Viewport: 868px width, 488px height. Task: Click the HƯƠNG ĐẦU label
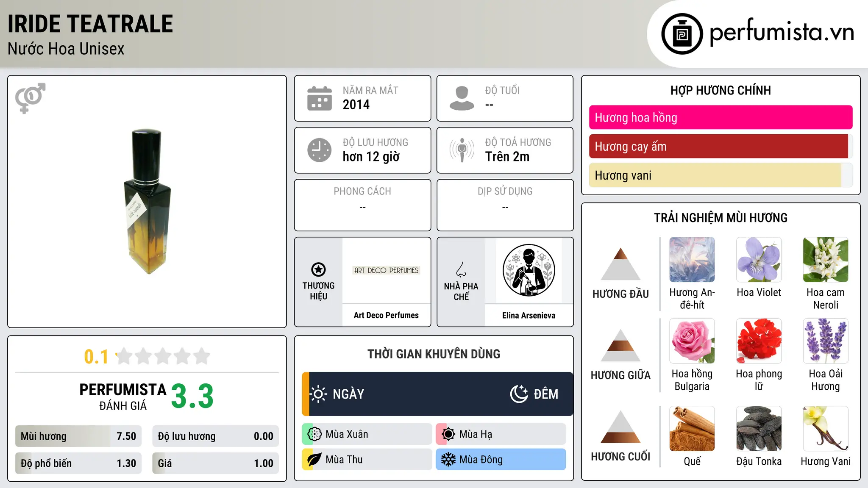pyautogui.click(x=620, y=294)
